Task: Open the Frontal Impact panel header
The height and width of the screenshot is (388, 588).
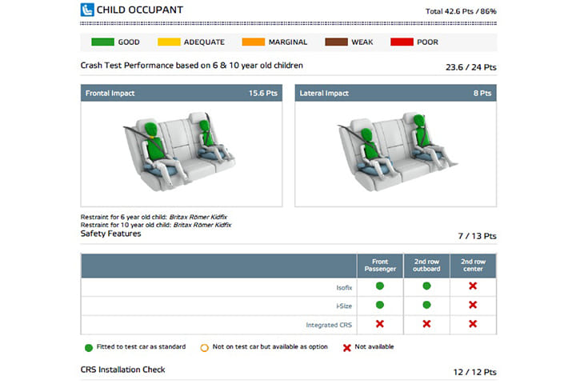Action: click(x=181, y=94)
